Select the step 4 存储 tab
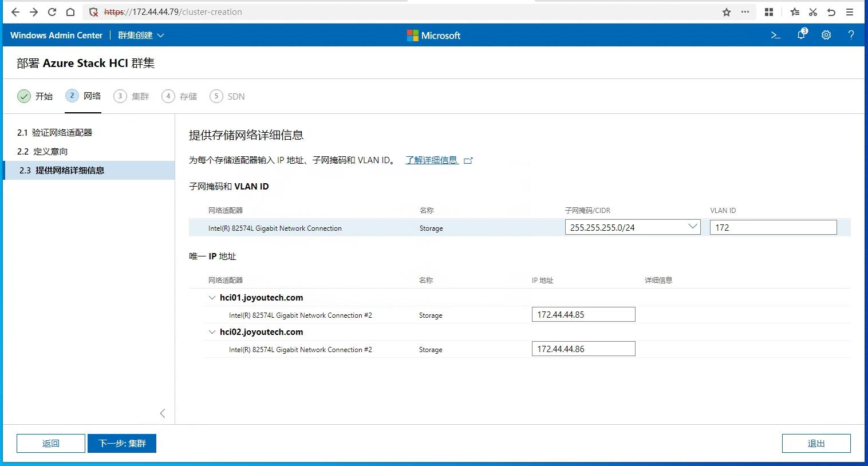This screenshot has width=868, height=466. (179, 96)
